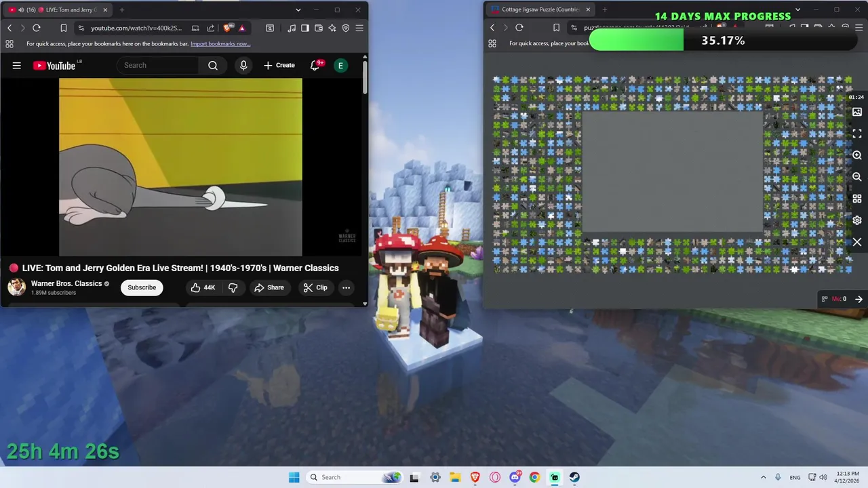
Task: Toggle the sidebar panel in YouTube window
Action: [305, 28]
